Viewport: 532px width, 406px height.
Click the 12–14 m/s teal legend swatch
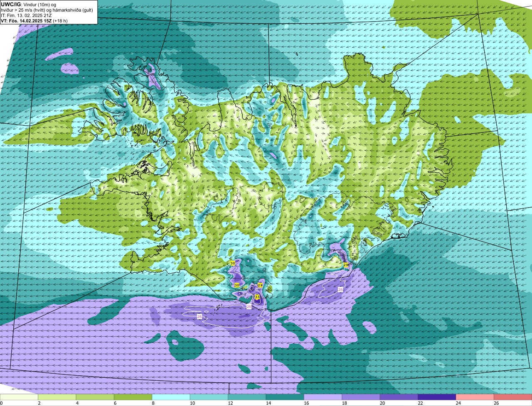pyautogui.click(x=247, y=397)
